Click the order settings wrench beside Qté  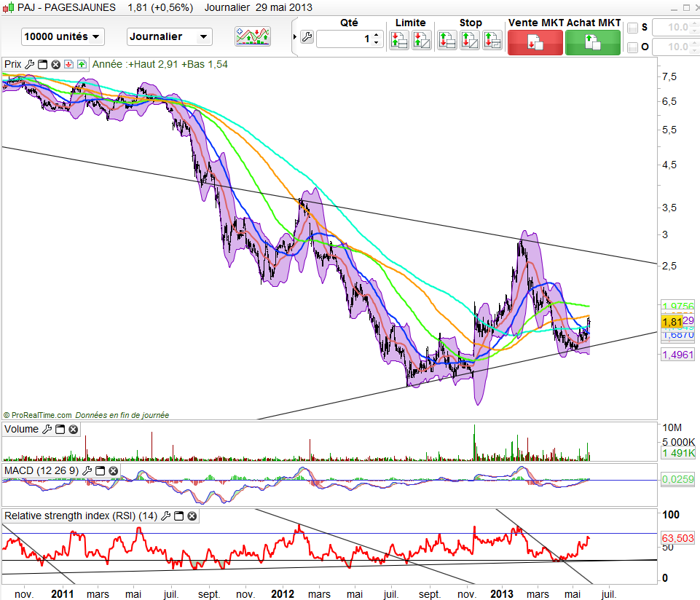click(307, 38)
